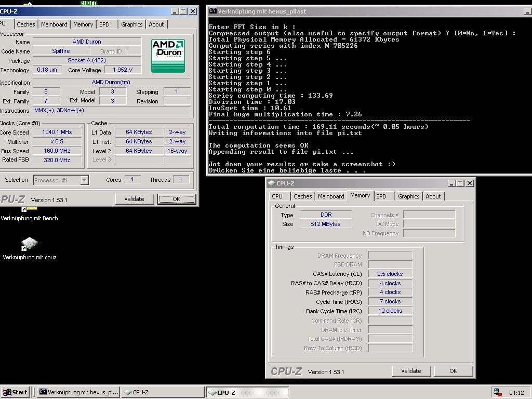Open SPD tab in the Memory window
The image size is (532, 399).
(x=381, y=196)
